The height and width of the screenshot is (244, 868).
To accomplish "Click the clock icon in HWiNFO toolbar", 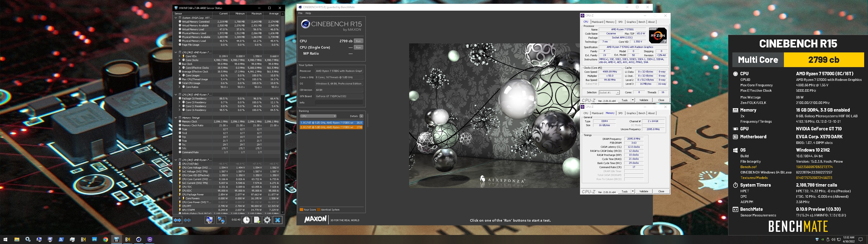I will [247, 220].
